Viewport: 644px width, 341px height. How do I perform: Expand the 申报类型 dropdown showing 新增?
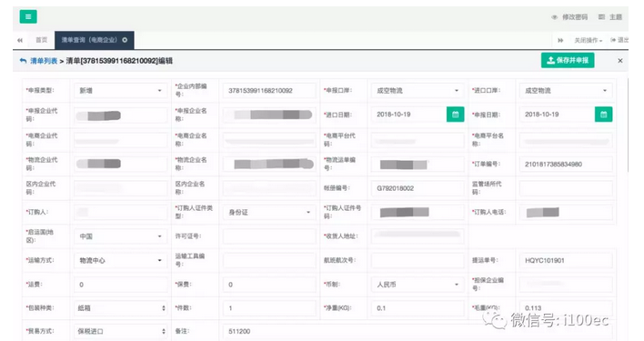pyautogui.click(x=120, y=91)
